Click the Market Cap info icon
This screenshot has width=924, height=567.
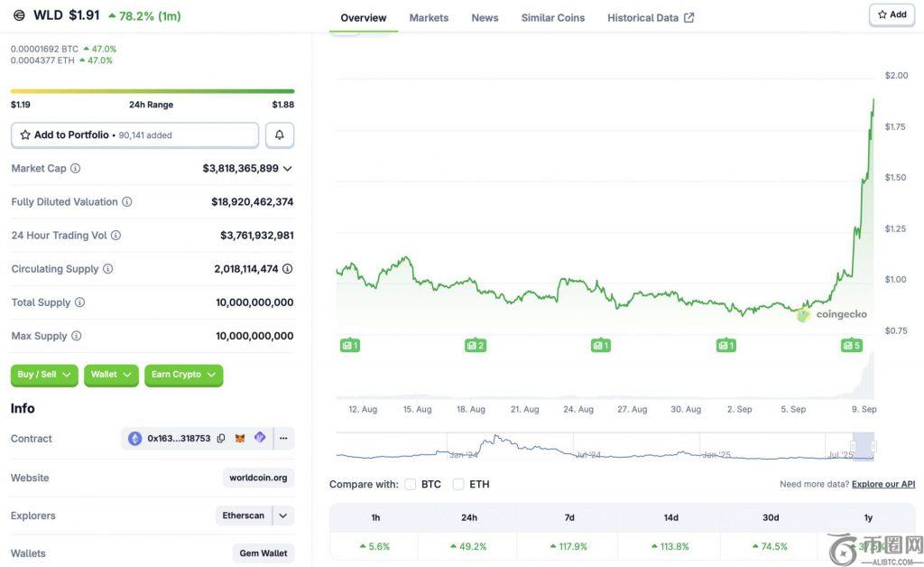click(76, 169)
